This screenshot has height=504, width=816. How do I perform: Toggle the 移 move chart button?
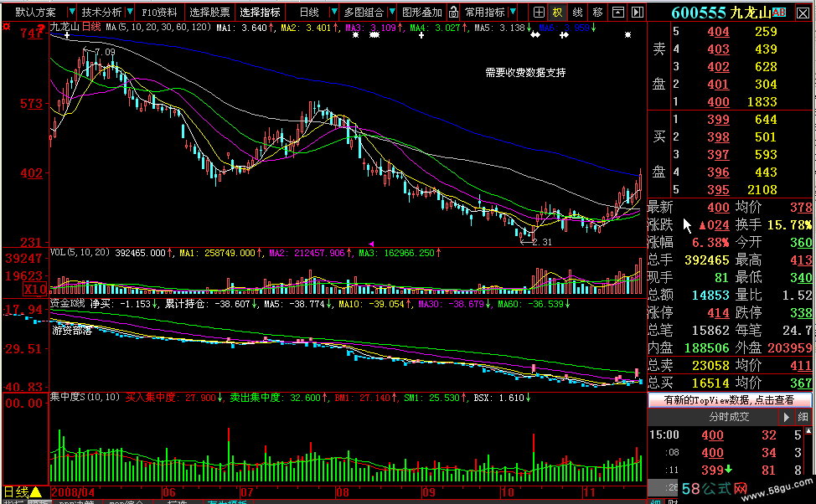(x=598, y=12)
